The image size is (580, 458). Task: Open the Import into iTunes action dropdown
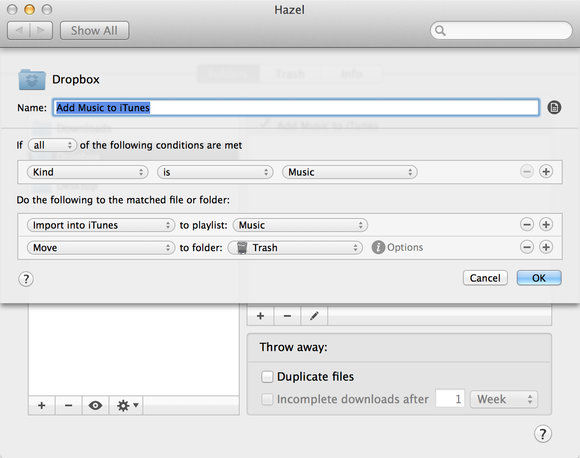click(101, 225)
